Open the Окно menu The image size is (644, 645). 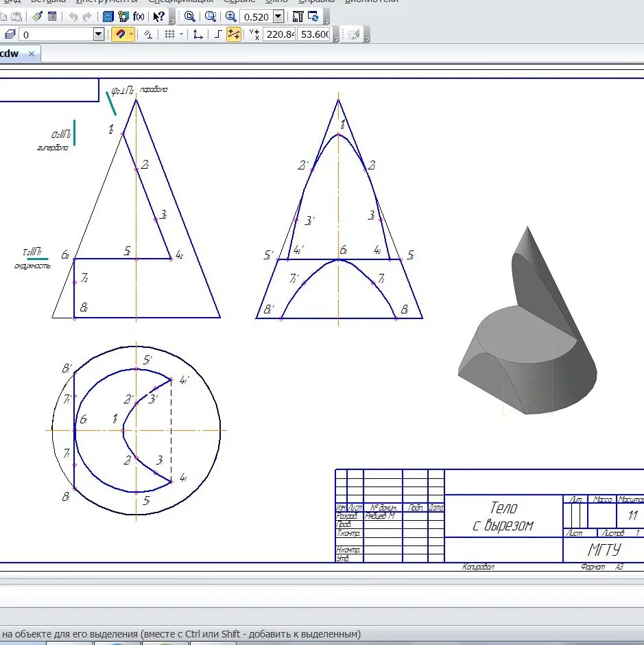pos(276,1)
